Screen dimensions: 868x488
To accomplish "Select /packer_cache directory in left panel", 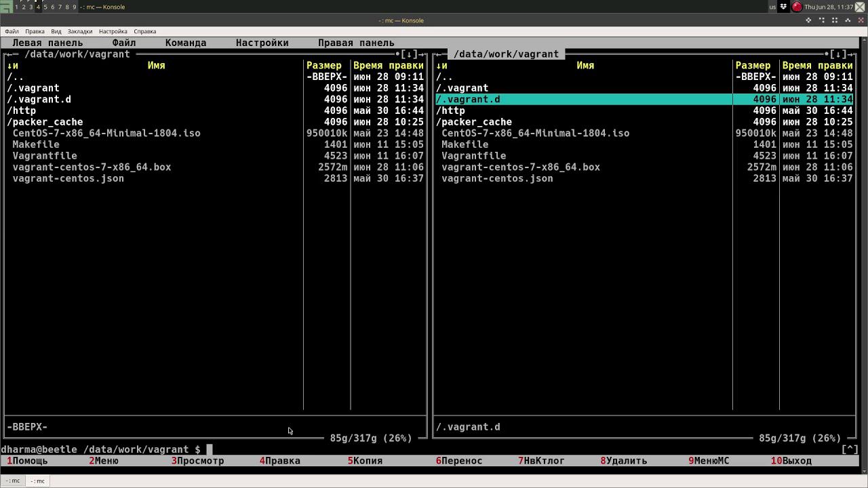I will click(216, 122).
